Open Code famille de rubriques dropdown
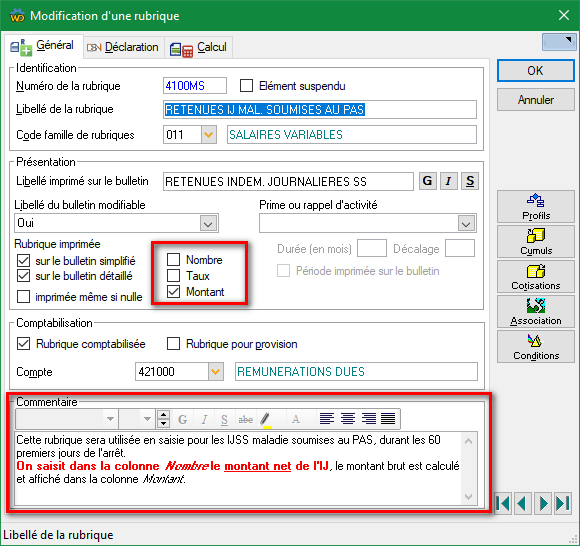Viewport: 580px width, 546px height. 209,135
